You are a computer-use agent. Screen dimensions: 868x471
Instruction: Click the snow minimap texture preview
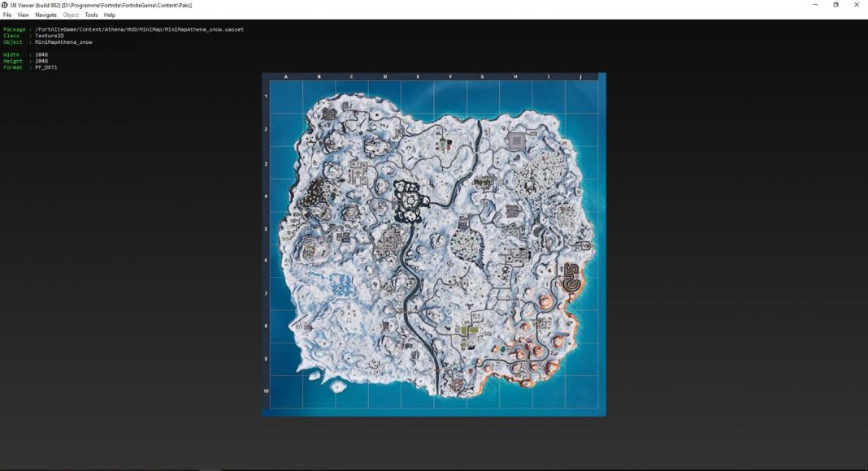coord(434,244)
